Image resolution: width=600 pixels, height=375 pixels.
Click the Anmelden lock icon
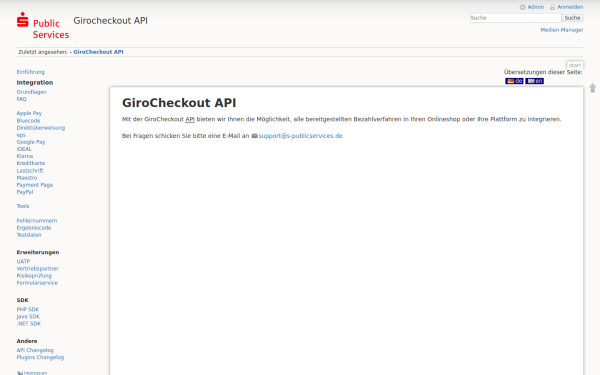pos(552,7)
